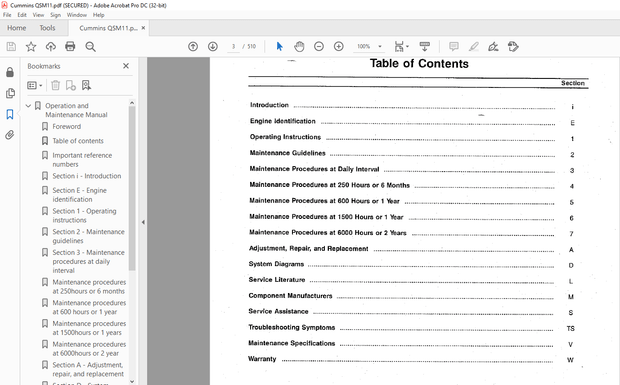
Task: Close the Cummins QSM11 document tab
Action: tap(143, 28)
